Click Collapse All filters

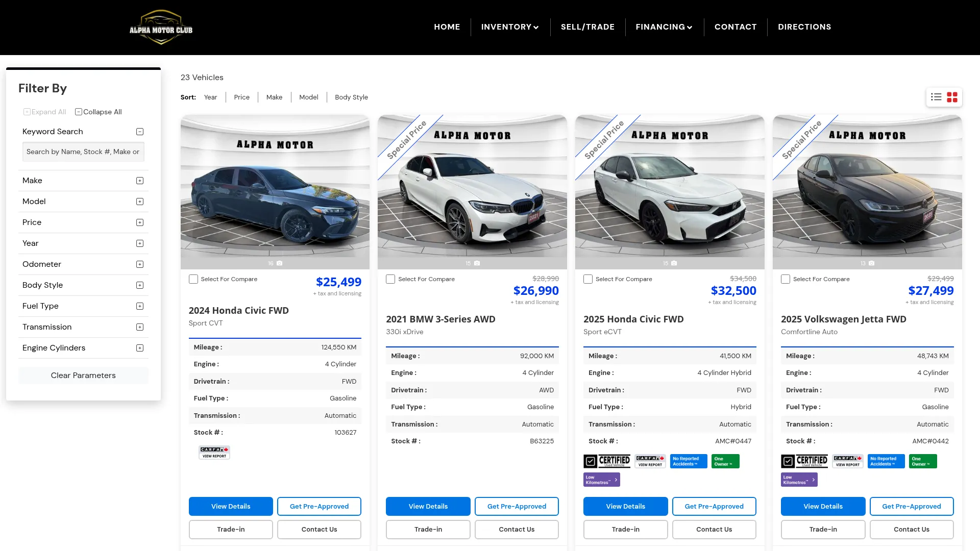click(98, 112)
